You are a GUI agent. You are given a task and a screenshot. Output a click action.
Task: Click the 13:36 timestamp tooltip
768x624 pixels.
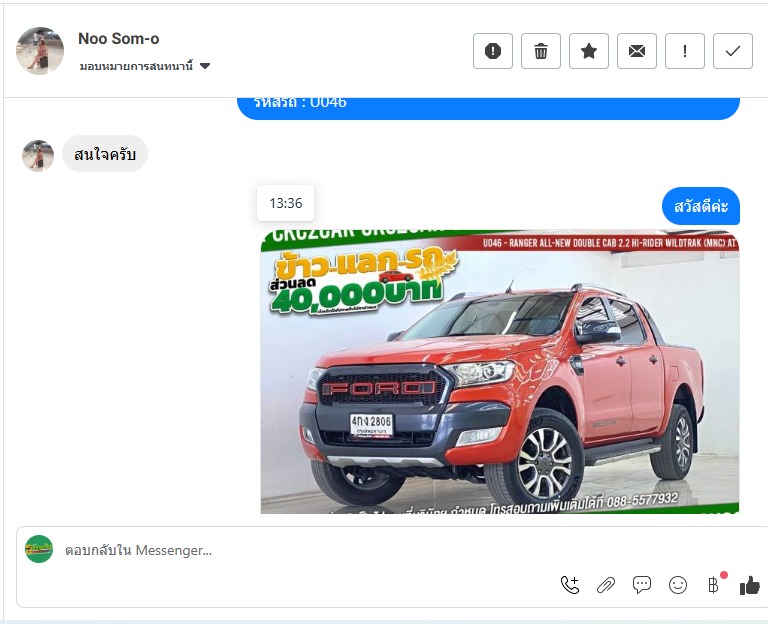pos(286,203)
